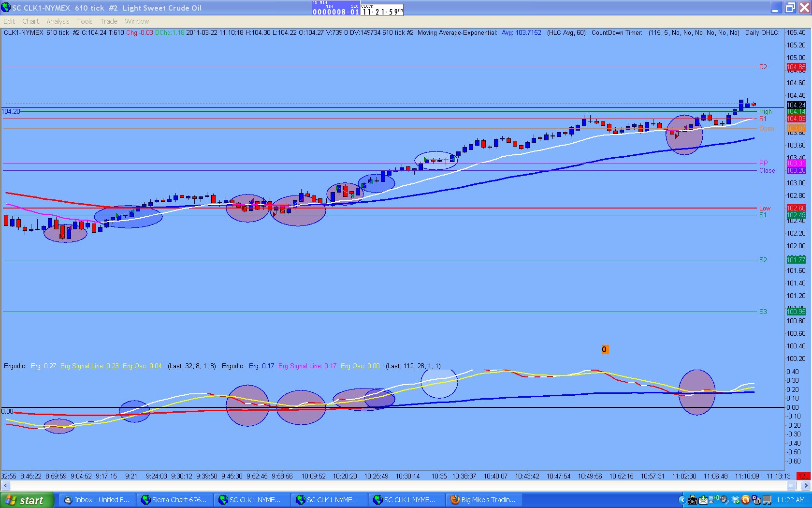
Task: Click the 104.85 R2 price tag
Action: coord(796,67)
